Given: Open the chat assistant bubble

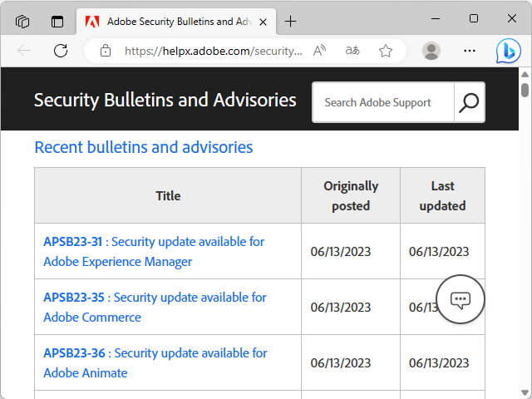Looking at the screenshot, I should pos(461,299).
